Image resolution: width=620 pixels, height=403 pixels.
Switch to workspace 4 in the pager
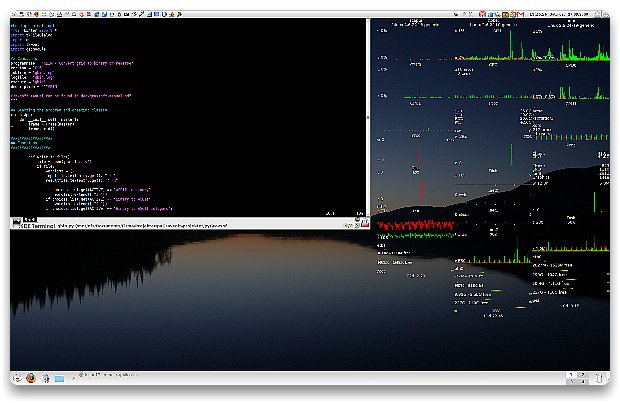click(x=582, y=381)
